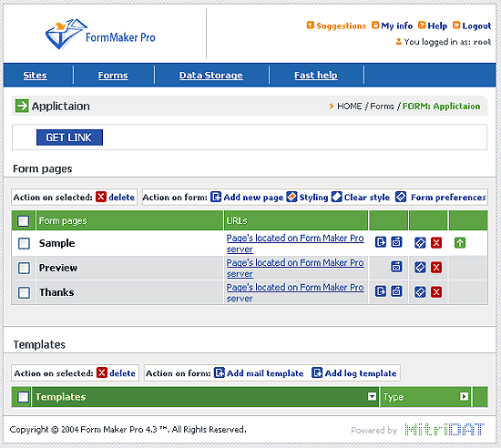Image resolution: width=501 pixels, height=448 pixels.
Task: Click the Add new page text
Action: click(253, 198)
